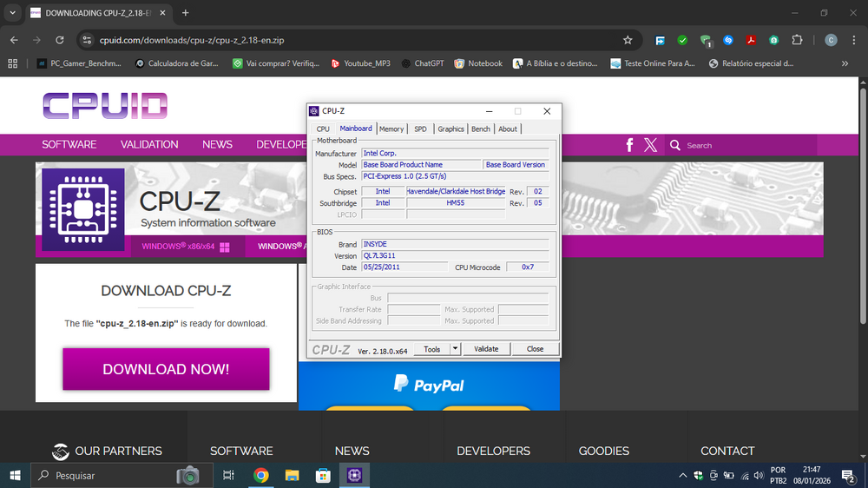Click the DOWNLOAD NOW! button
Screen dimensions: 868x488
(166, 369)
